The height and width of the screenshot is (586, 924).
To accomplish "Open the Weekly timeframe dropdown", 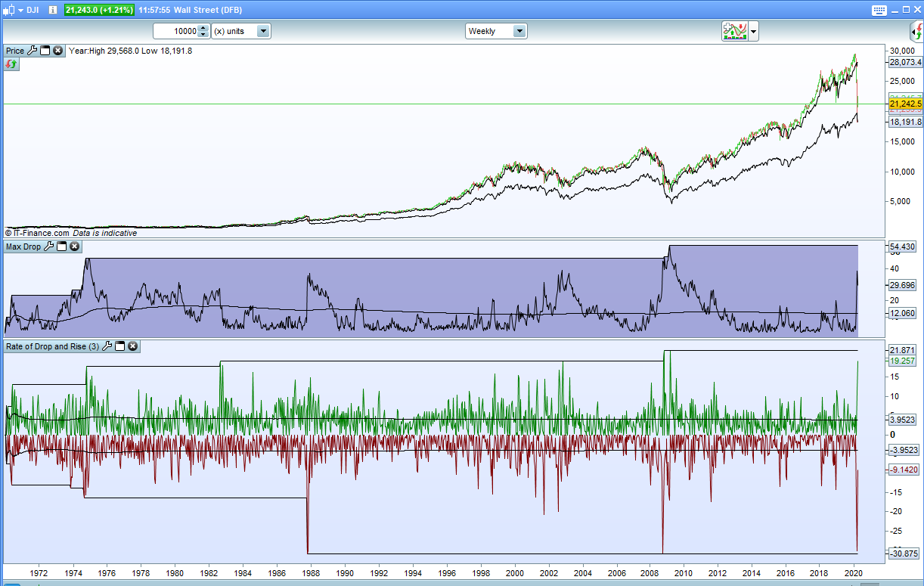I will point(496,31).
